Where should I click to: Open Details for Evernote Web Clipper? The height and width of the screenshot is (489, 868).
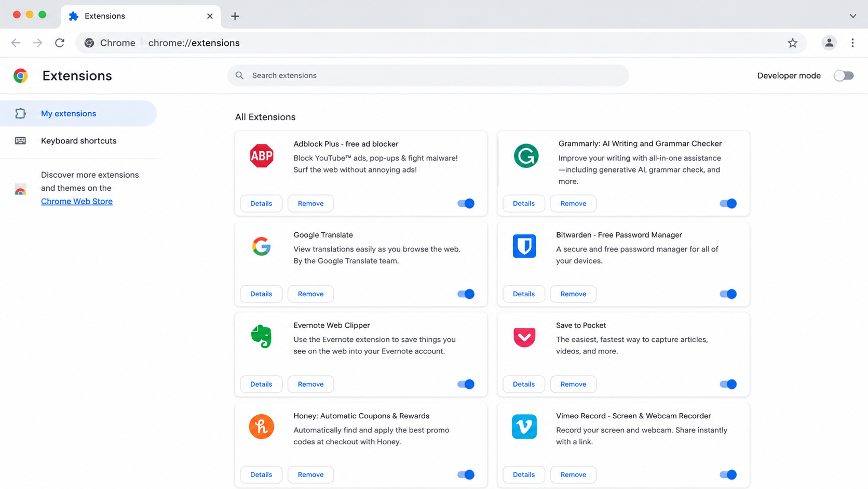pos(261,385)
